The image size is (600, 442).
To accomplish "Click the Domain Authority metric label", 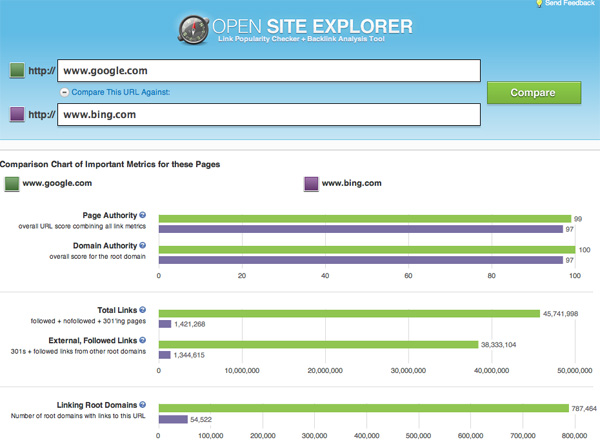I will (105, 246).
